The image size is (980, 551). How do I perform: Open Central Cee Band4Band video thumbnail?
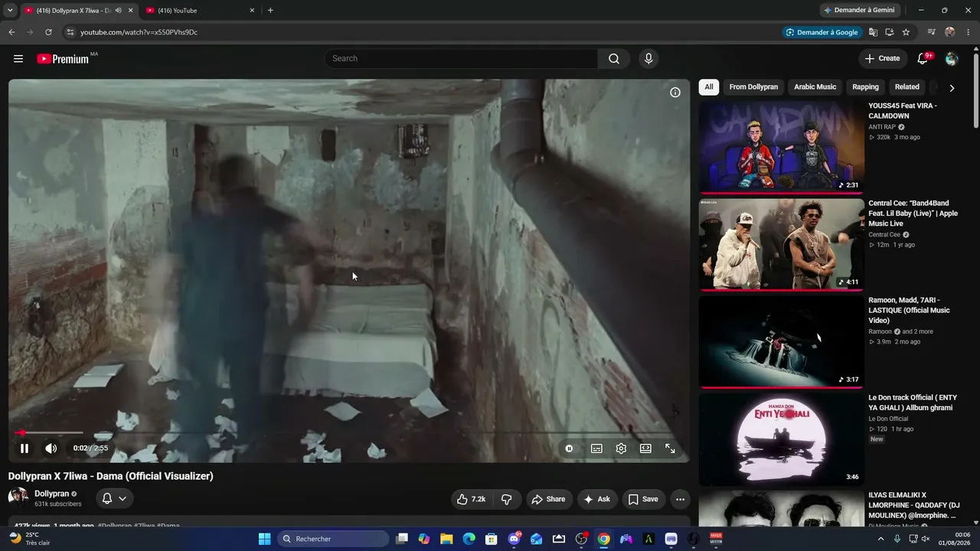(782, 245)
